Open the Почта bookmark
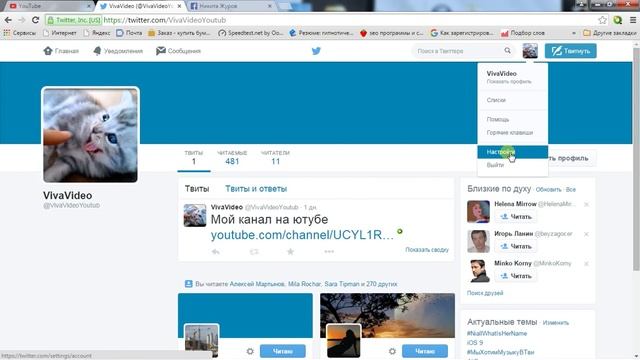The width and height of the screenshot is (640, 360). coord(129,33)
